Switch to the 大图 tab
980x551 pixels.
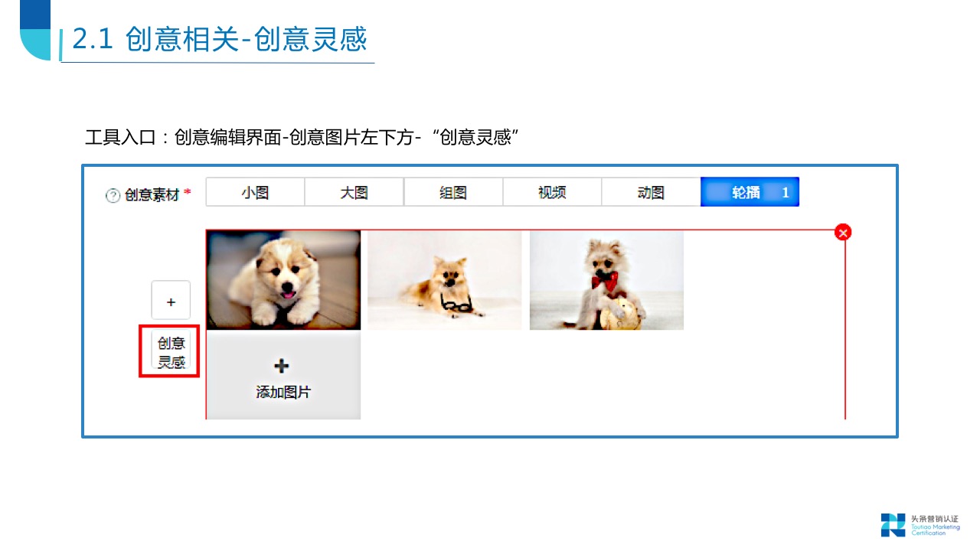pyautogui.click(x=354, y=193)
